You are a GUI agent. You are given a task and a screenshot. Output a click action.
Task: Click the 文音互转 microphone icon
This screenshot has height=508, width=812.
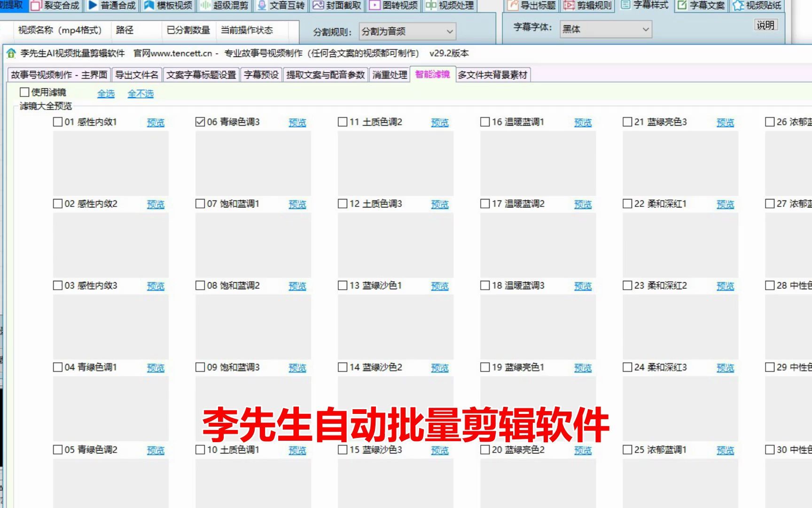coord(262,5)
